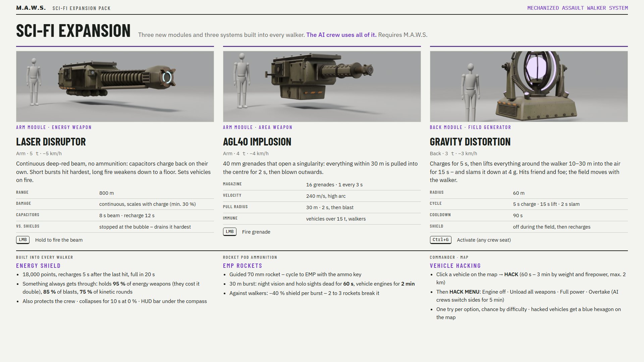The image size is (644, 362).
Task: Click the Laser Disruptor RANGE value '800 m'
Action: [x=106, y=193]
